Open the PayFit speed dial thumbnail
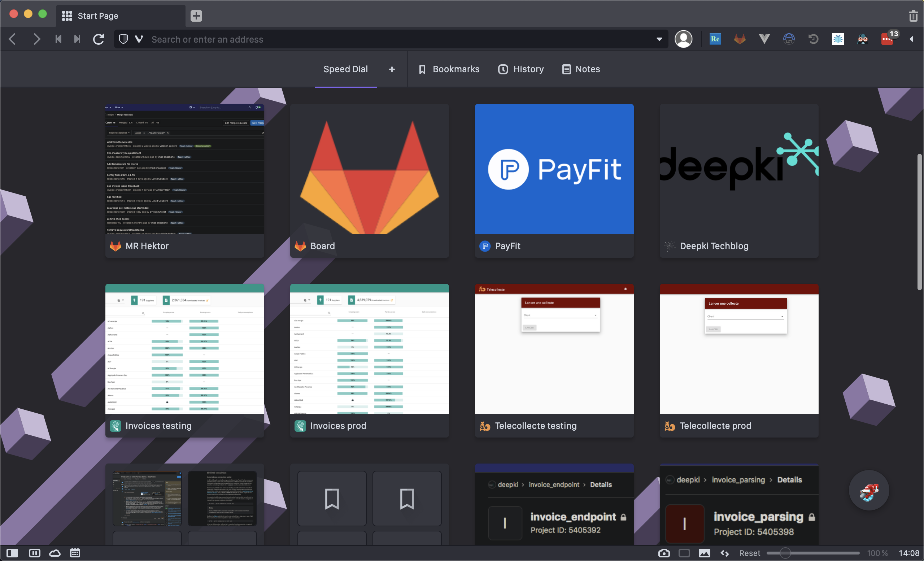 [554, 169]
